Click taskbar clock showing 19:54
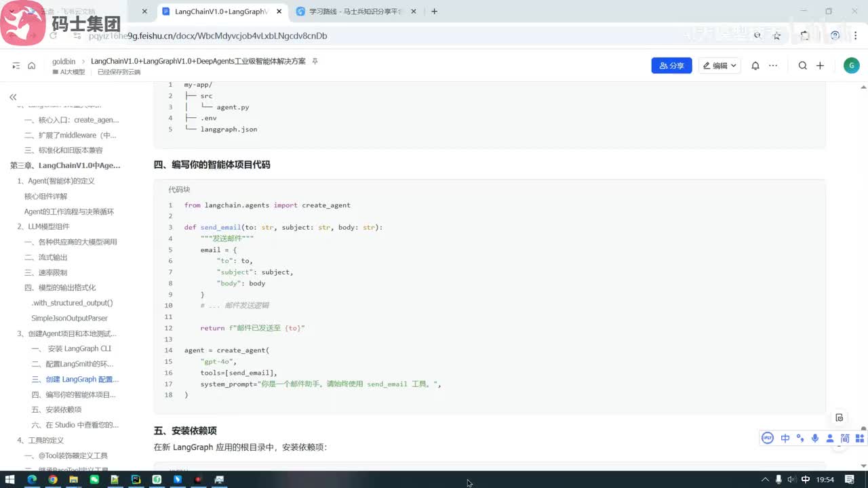 (825, 480)
